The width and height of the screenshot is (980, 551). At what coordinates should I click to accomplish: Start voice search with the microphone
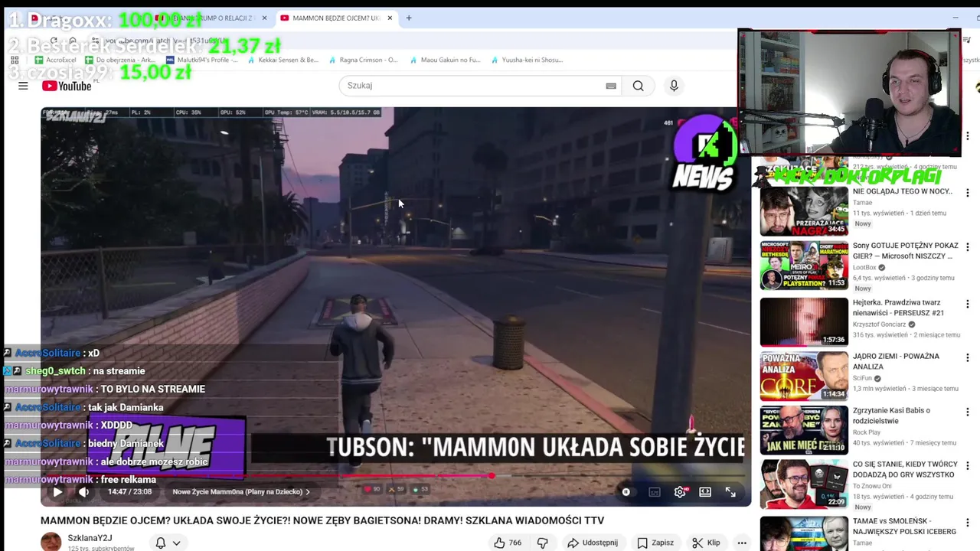[674, 86]
